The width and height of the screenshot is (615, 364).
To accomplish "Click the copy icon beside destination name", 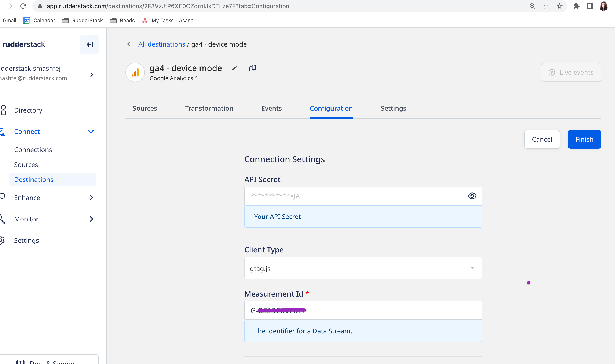I will click(252, 68).
